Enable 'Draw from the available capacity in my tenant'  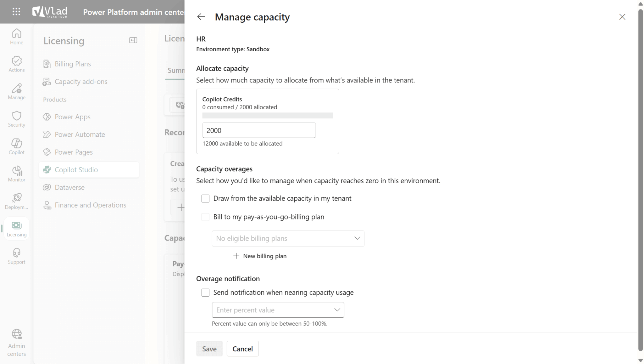click(x=205, y=198)
